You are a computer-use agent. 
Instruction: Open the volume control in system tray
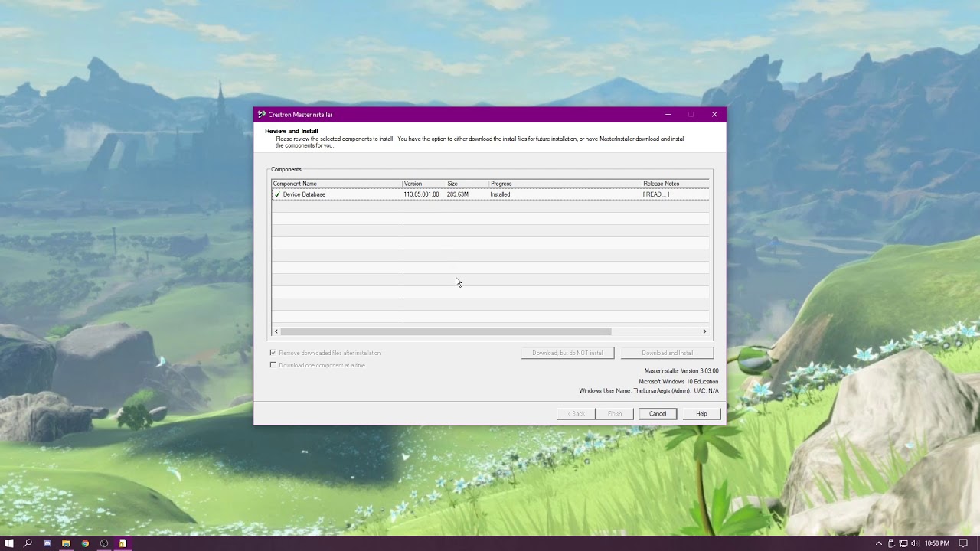pos(915,543)
